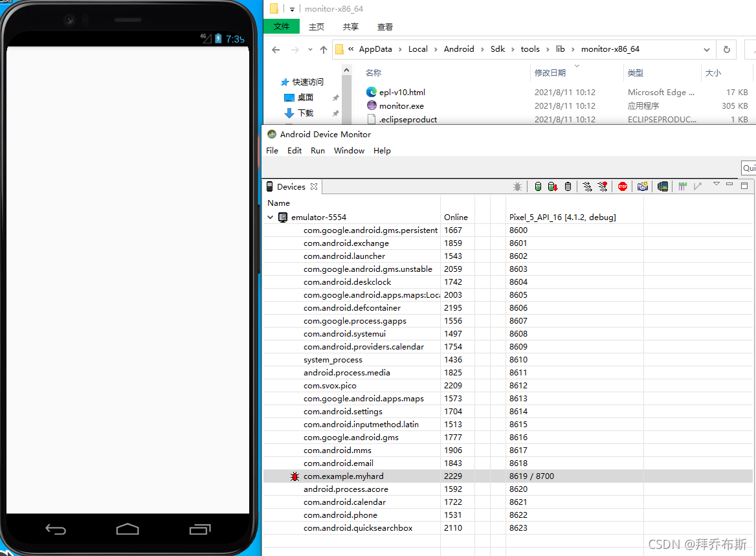Viewport: 756px width, 556px height.
Task: Open the File menu in Device Monitor
Action: click(272, 150)
